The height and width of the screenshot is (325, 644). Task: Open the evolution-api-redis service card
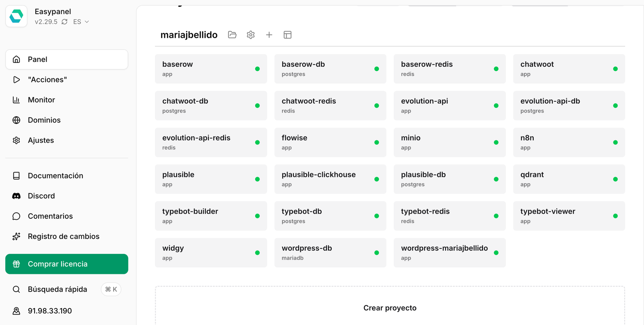pyautogui.click(x=211, y=142)
